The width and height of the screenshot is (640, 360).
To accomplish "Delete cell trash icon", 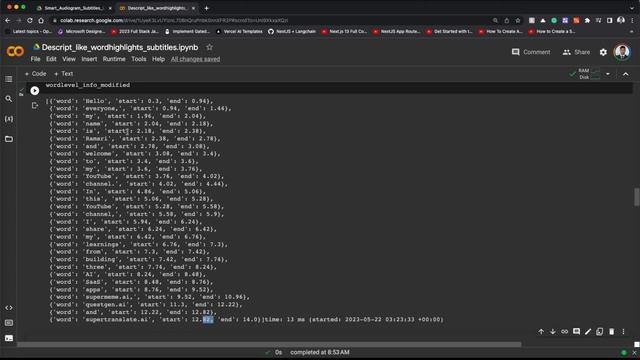I will tap(611, 332).
